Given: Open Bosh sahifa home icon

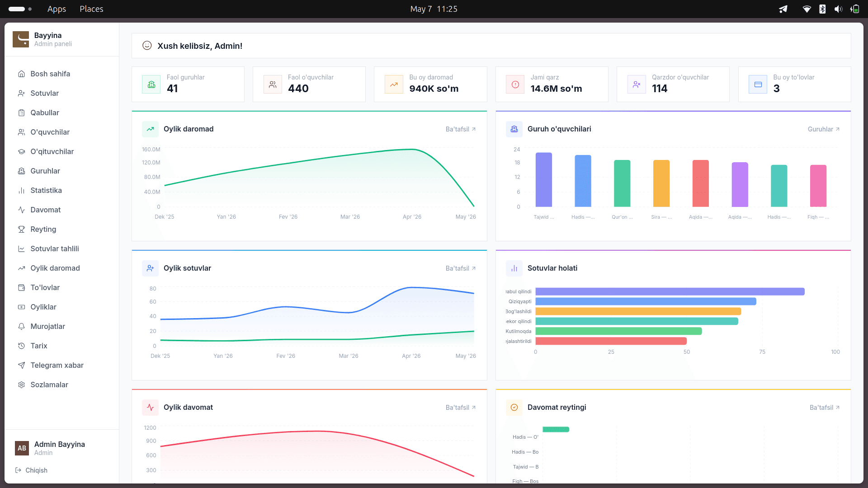Looking at the screenshot, I should coord(21,74).
